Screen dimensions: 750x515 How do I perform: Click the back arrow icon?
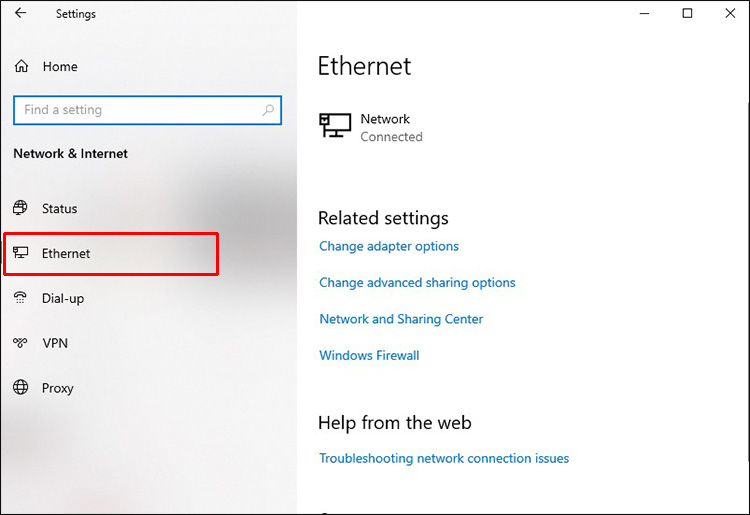pos(20,14)
